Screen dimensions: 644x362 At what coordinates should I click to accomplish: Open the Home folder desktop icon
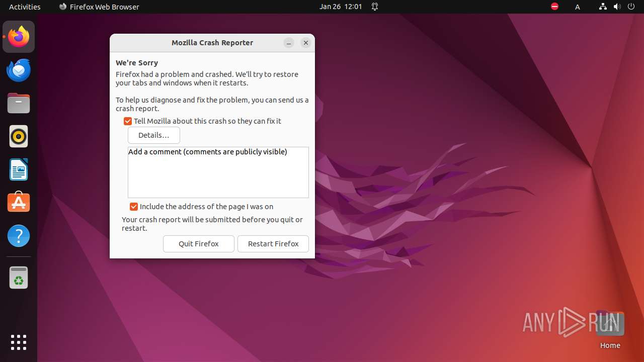click(610, 330)
